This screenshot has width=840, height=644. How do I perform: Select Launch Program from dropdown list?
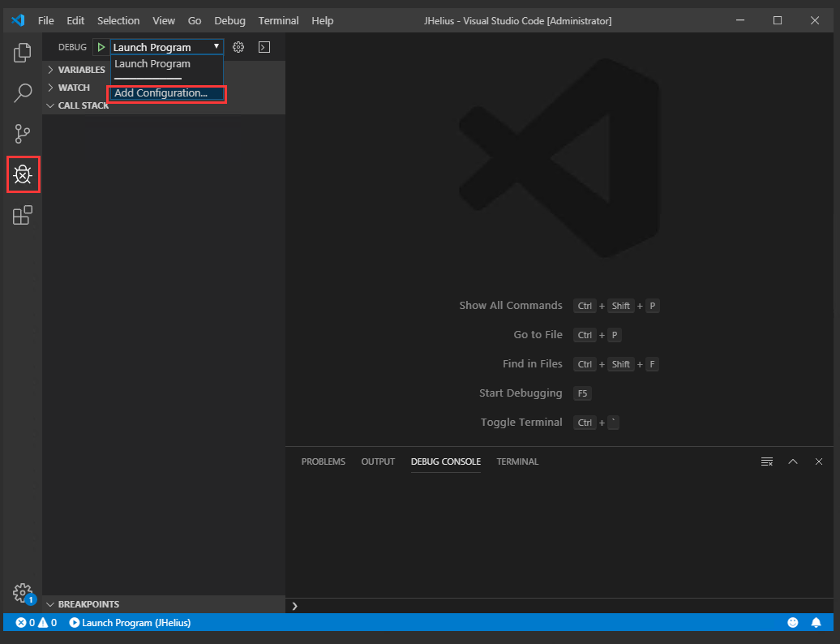[166, 64]
